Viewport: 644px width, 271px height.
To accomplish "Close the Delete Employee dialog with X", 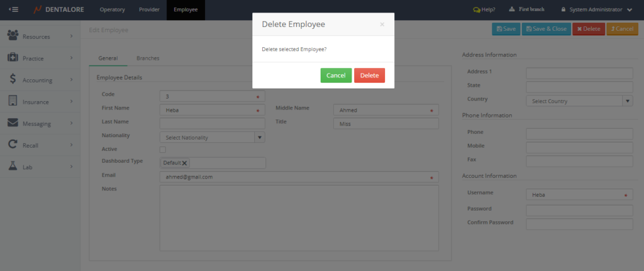I will [382, 25].
